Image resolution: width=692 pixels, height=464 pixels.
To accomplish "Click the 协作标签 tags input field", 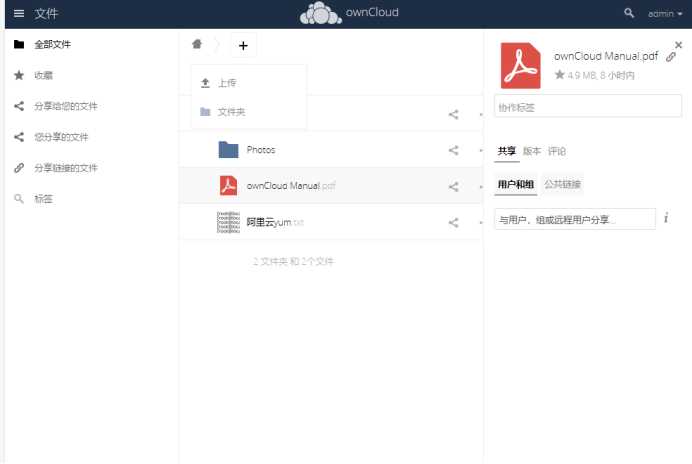I will [x=588, y=107].
